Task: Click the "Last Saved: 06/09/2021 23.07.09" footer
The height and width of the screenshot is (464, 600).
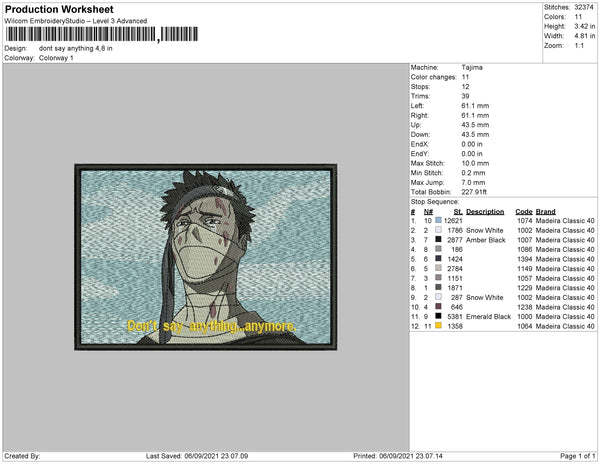Action: tap(197, 456)
